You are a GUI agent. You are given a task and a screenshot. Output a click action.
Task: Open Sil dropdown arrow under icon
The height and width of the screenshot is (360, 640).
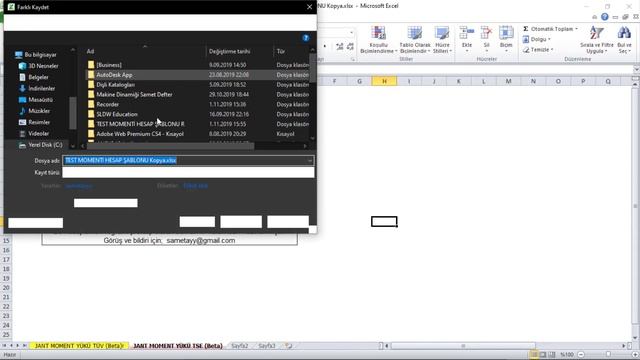486,51
